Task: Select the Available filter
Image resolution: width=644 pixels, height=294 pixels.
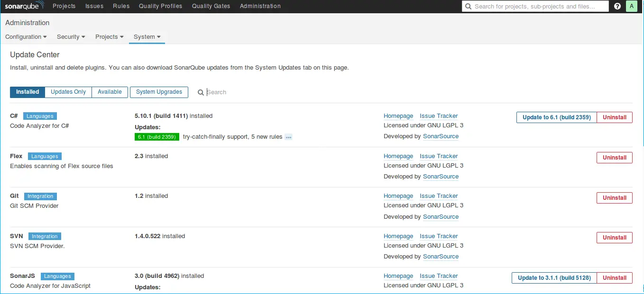Action: click(110, 92)
